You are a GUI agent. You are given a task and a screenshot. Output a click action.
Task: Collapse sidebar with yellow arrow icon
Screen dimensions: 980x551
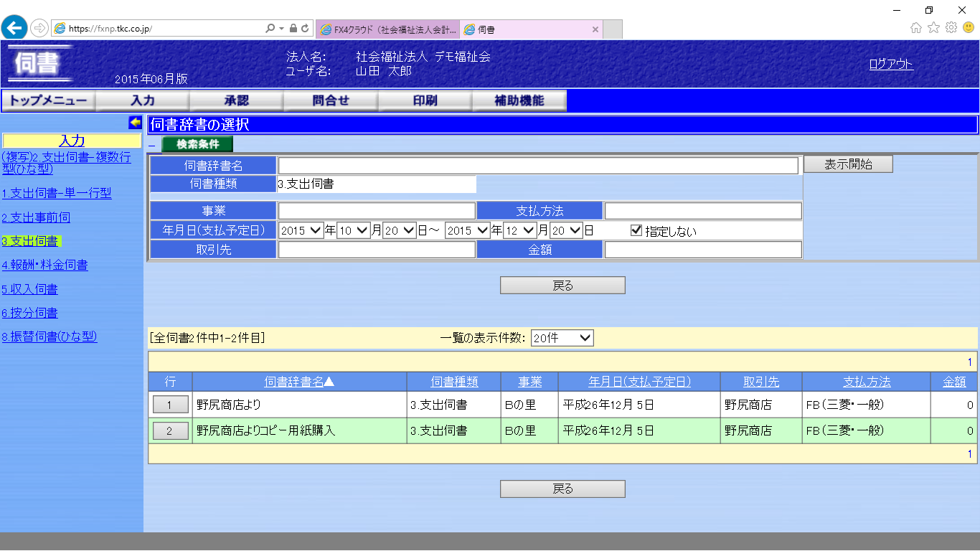tap(135, 123)
